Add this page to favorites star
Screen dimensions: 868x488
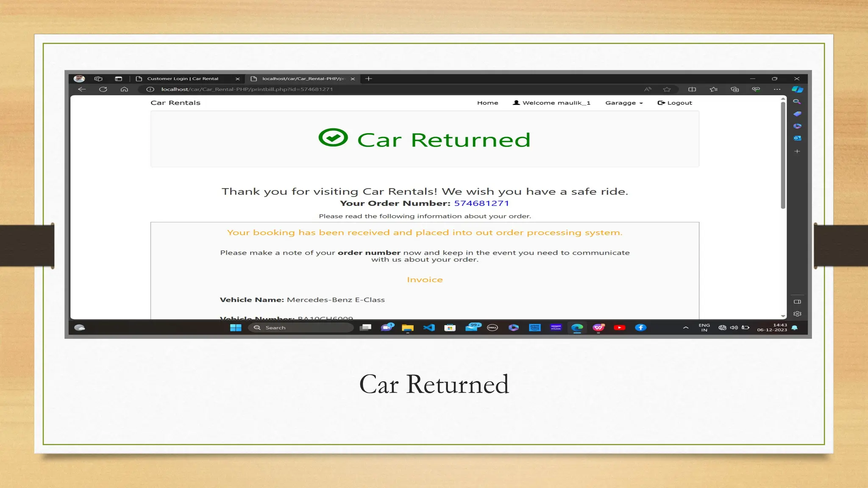tap(667, 89)
